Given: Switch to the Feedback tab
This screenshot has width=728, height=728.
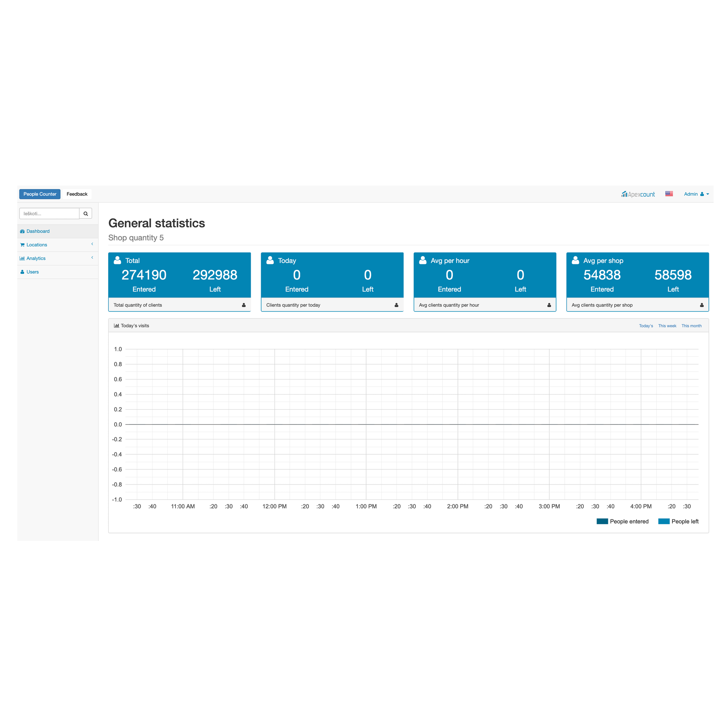Looking at the screenshot, I should pos(77,194).
